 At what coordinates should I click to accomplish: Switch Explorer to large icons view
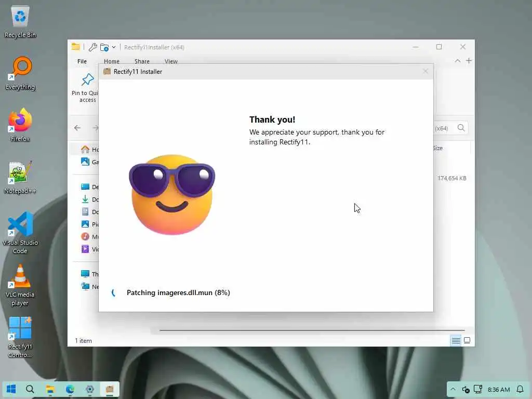coord(467,340)
